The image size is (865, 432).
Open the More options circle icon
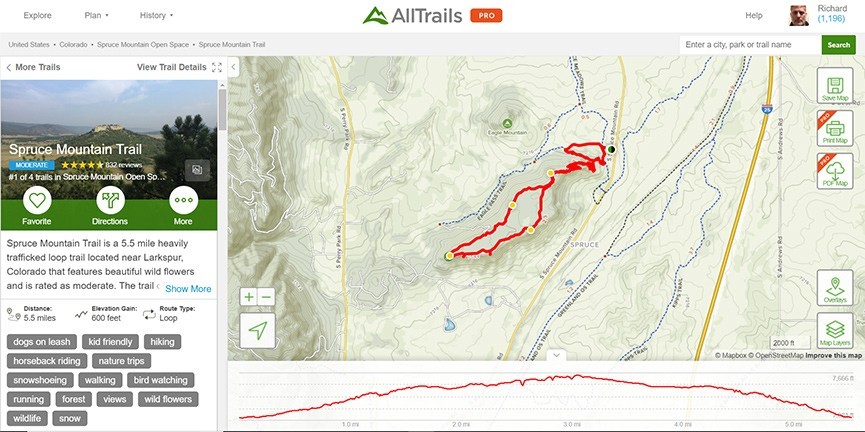(x=183, y=200)
